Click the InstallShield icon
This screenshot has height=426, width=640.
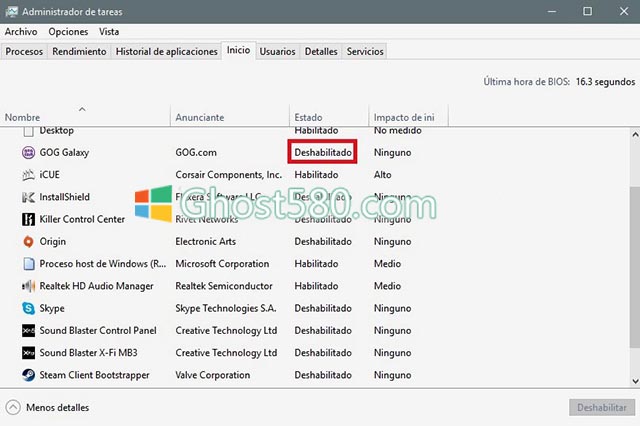tap(28, 197)
